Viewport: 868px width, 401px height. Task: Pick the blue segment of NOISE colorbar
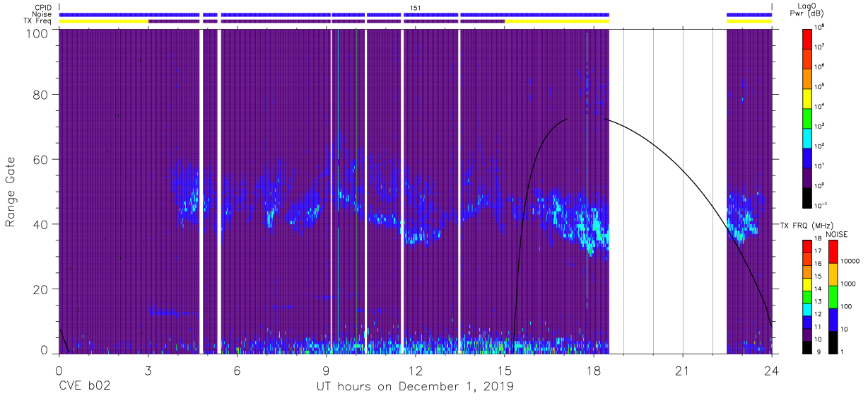(x=833, y=319)
